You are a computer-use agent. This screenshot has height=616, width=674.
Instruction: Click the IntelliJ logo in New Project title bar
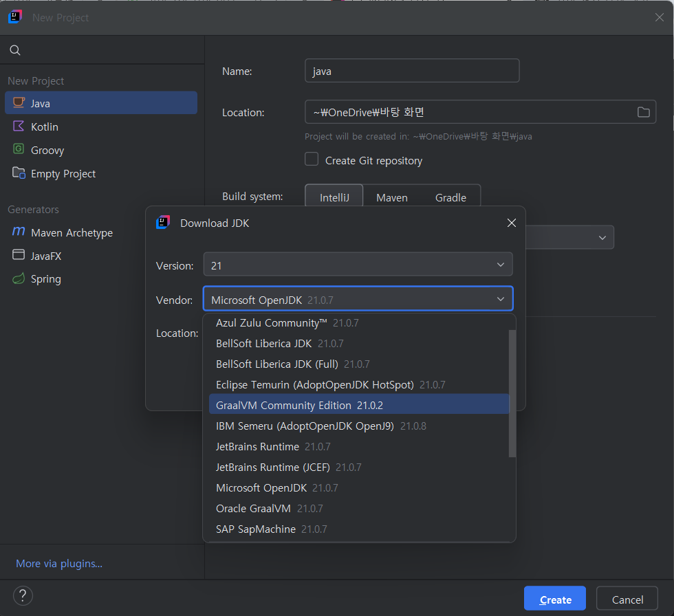(x=15, y=17)
